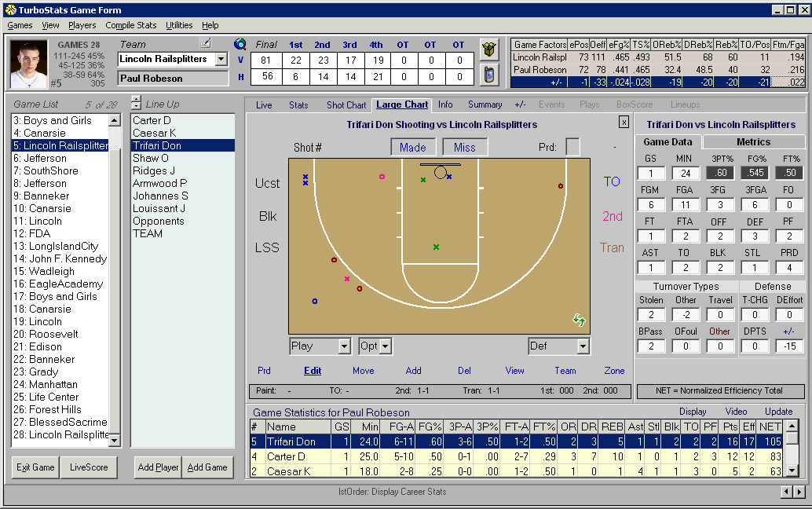Switch to the Metrics tab
Viewport: 812px width, 509px height.
click(x=753, y=142)
